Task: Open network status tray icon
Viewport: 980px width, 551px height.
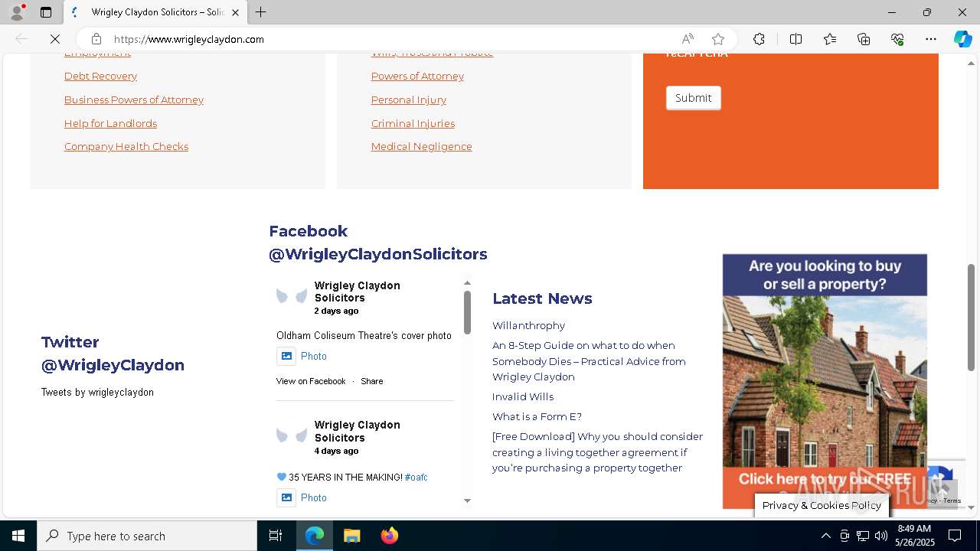Action: (863, 536)
